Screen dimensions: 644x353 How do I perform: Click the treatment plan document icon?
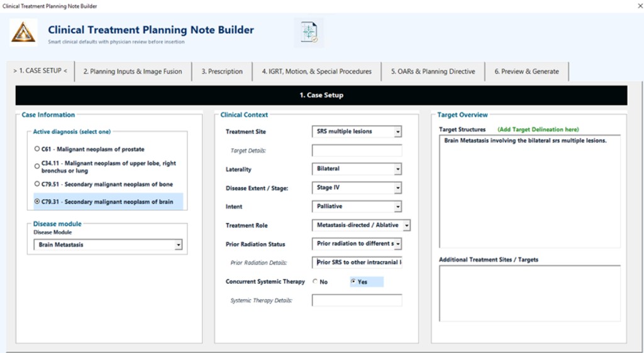click(309, 33)
